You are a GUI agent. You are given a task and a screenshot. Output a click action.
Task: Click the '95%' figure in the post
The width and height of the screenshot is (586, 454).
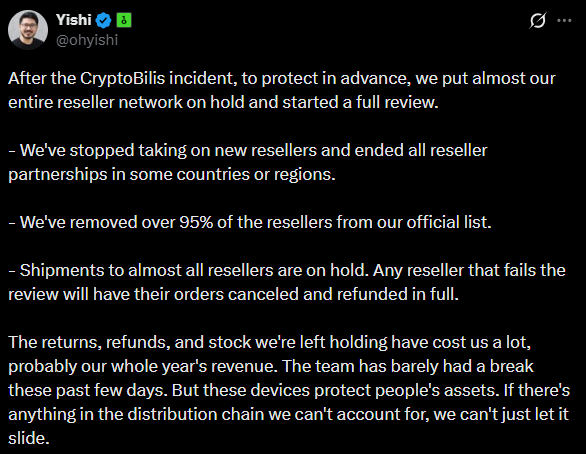[x=196, y=222]
